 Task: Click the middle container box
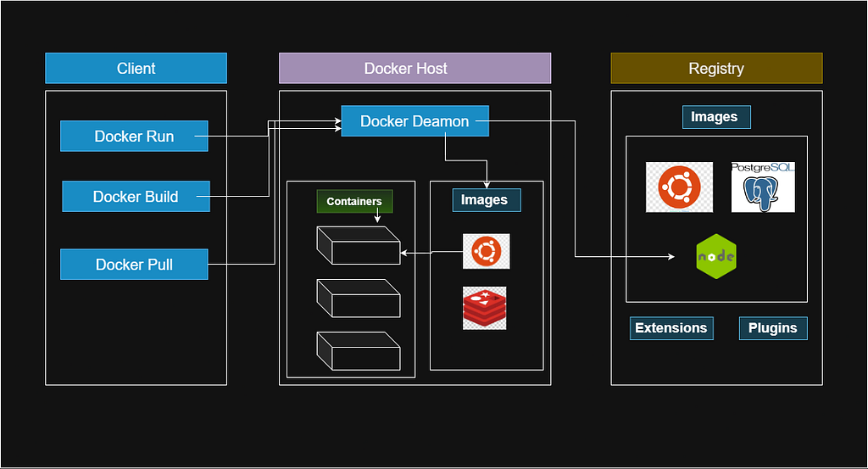(359, 298)
